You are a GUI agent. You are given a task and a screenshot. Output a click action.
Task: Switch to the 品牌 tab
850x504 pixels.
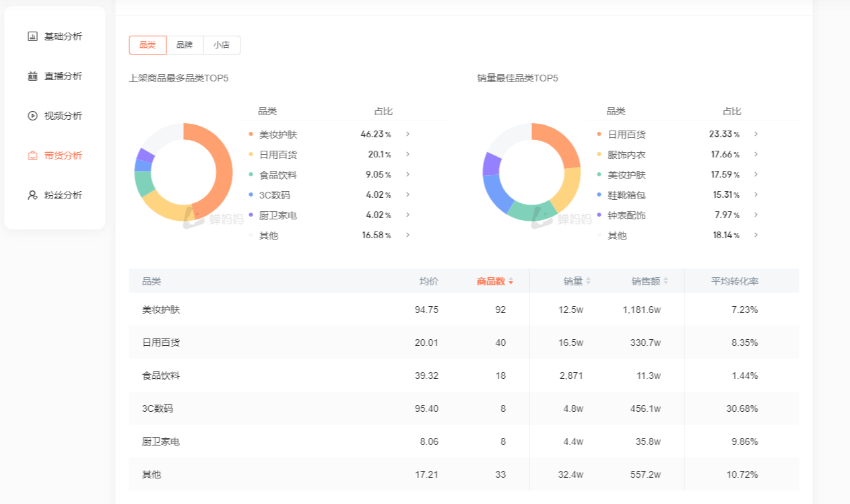click(185, 45)
